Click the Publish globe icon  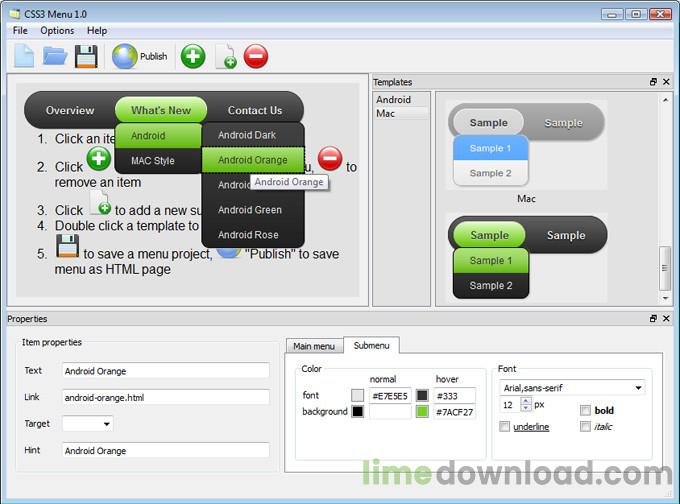pos(125,56)
